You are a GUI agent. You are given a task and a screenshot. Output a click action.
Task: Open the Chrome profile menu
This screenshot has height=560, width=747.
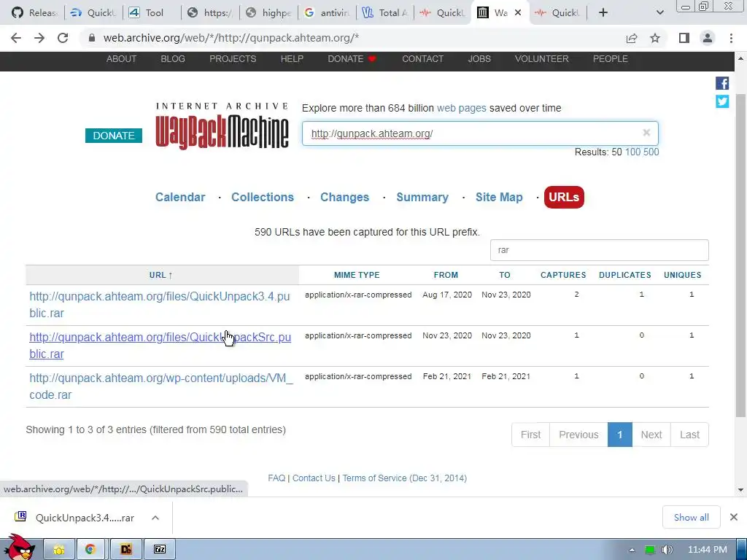click(708, 38)
